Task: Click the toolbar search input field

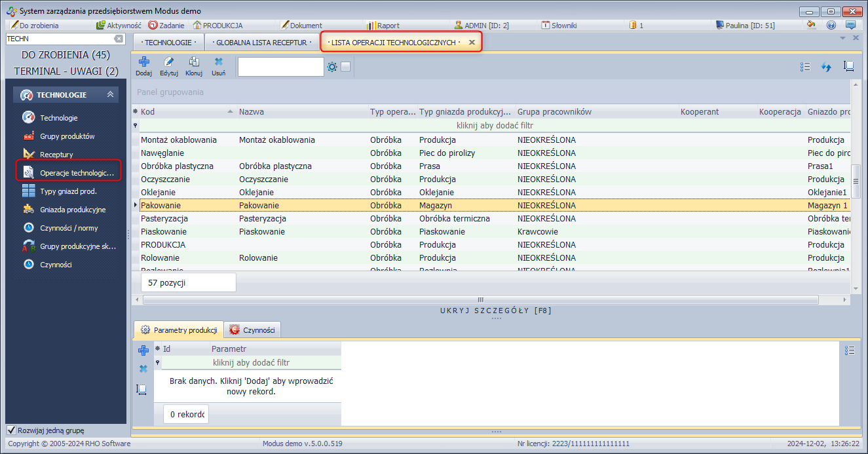Action: click(x=280, y=67)
